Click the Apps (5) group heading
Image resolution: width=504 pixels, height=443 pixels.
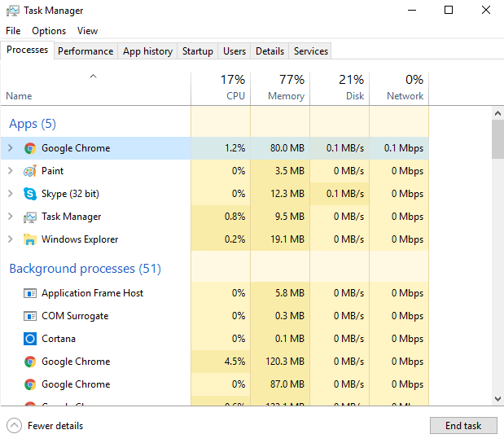(x=33, y=124)
